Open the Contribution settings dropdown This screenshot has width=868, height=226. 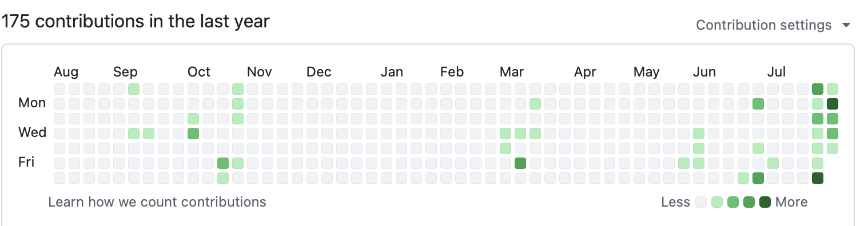coord(773,25)
